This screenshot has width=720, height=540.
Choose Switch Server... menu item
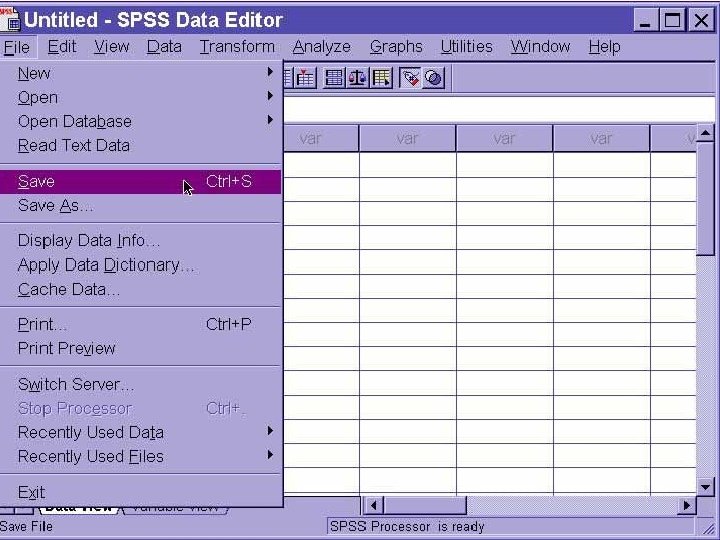[141, 384]
